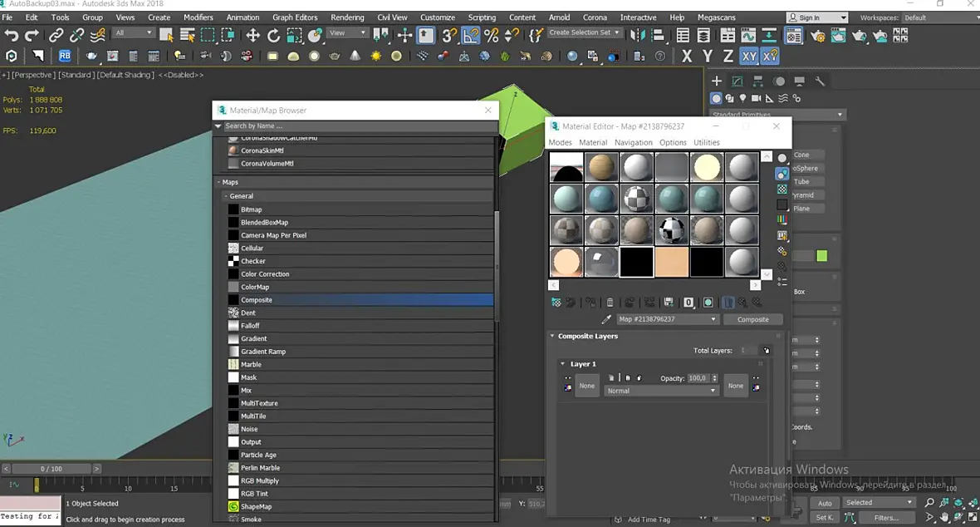This screenshot has width=980, height=527.
Task: Click add new layer icon beside Total Layers
Action: [x=767, y=351]
